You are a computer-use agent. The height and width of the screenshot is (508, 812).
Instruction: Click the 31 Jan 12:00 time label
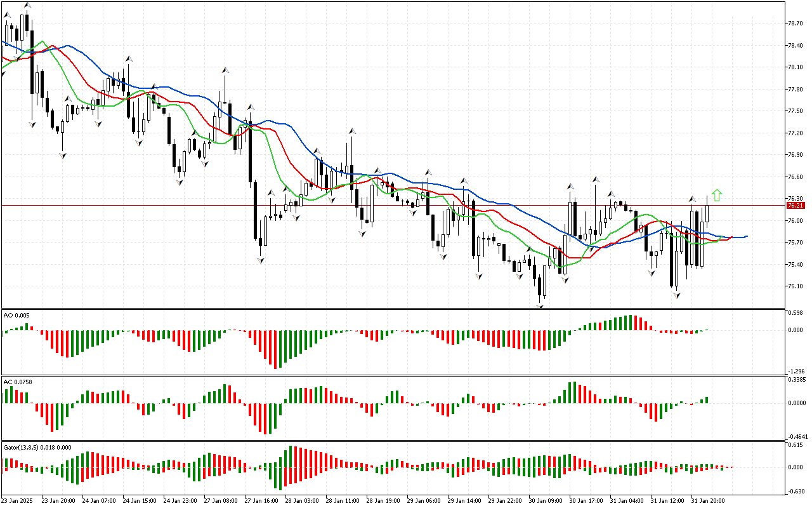(x=667, y=501)
